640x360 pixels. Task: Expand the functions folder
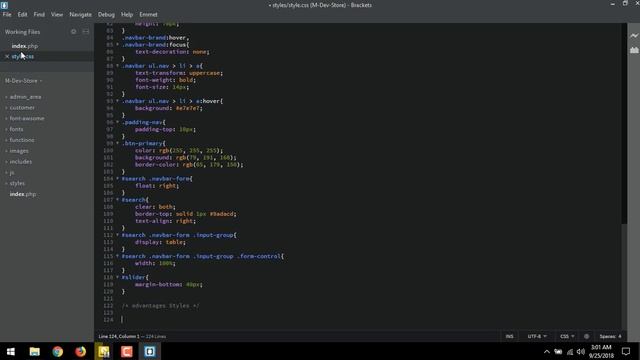tap(22, 140)
